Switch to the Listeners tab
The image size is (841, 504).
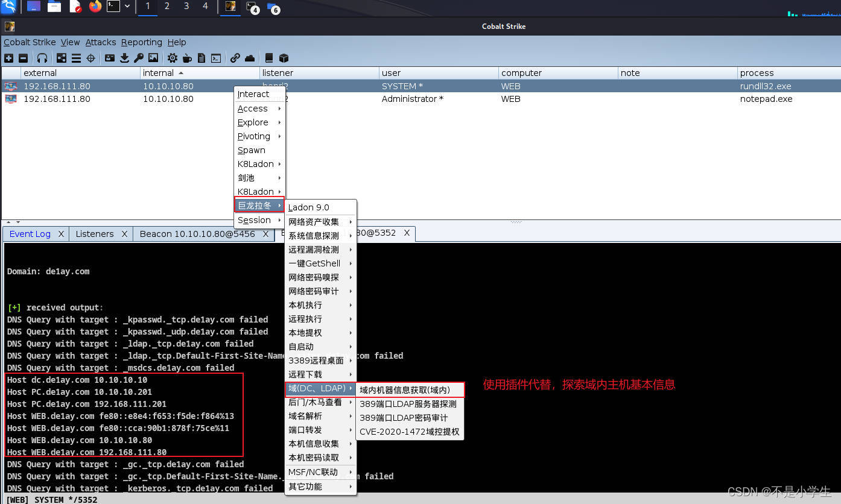tap(95, 234)
